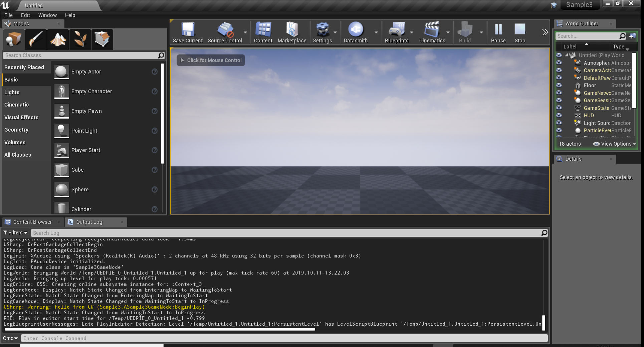This screenshot has height=347, width=644.
Task: Open the Marketplace toolbar icon
Action: click(x=292, y=29)
